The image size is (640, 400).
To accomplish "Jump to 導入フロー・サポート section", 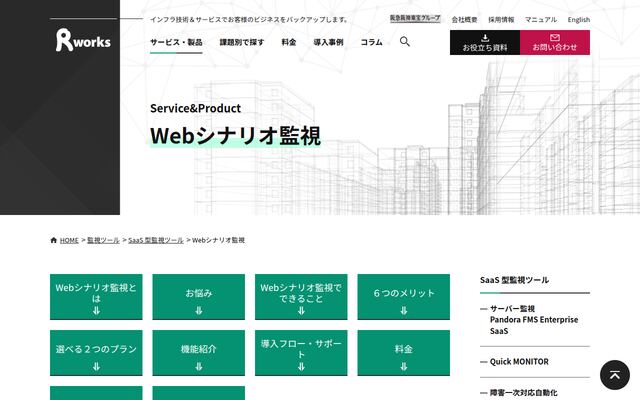I will (301, 353).
